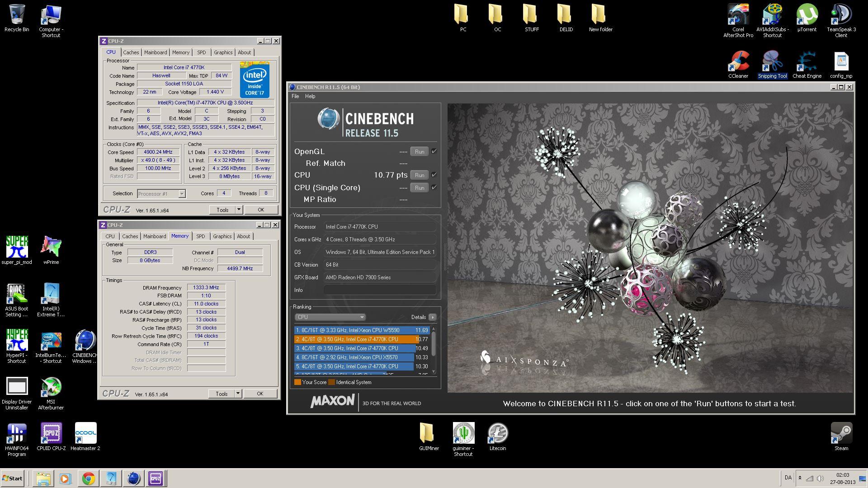The width and height of the screenshot is (868, 488).
Task: Launch Heatmaster 2 desktop icon
Action: click(x=85, y=436)
